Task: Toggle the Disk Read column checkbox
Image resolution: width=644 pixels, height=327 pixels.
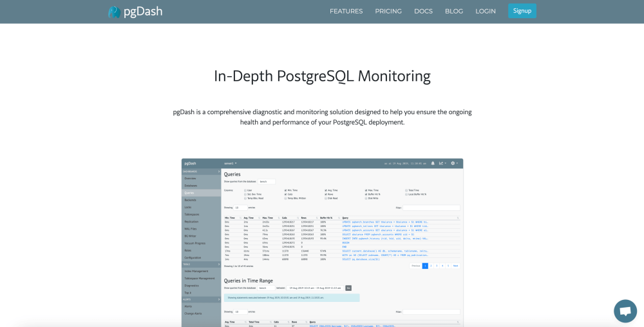Action: coord(326,198)
